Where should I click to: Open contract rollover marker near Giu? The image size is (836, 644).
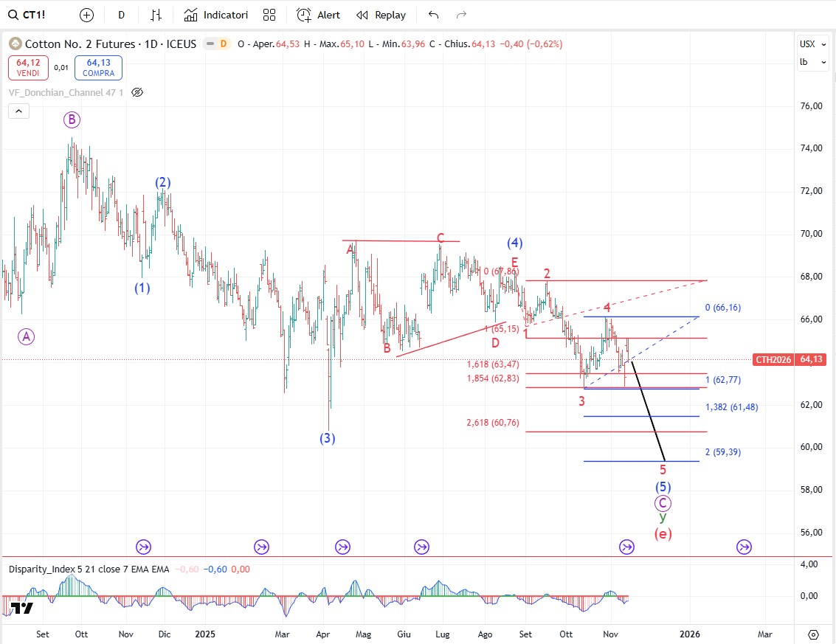tap(422, 547)
